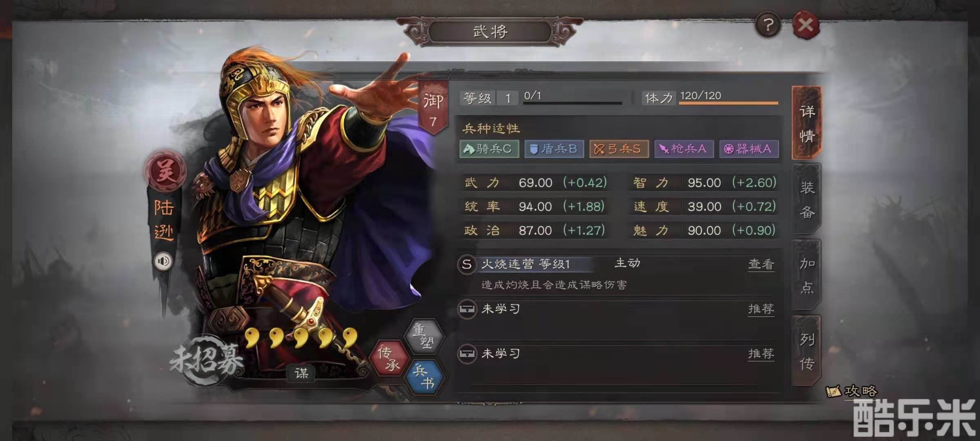Switch to the 详情 side tab
980x441 pixels.
(x=807, y=122)
